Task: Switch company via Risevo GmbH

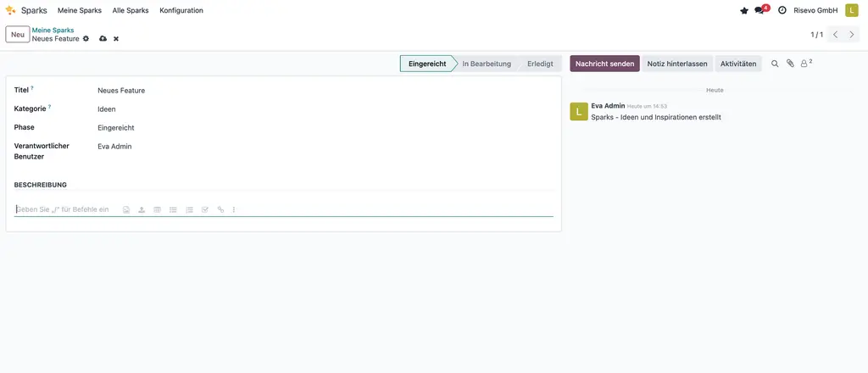Action: tap(815, 10)
